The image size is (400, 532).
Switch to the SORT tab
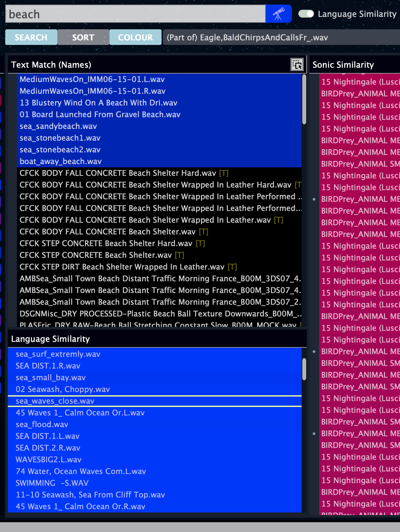(x=83, y=37)
